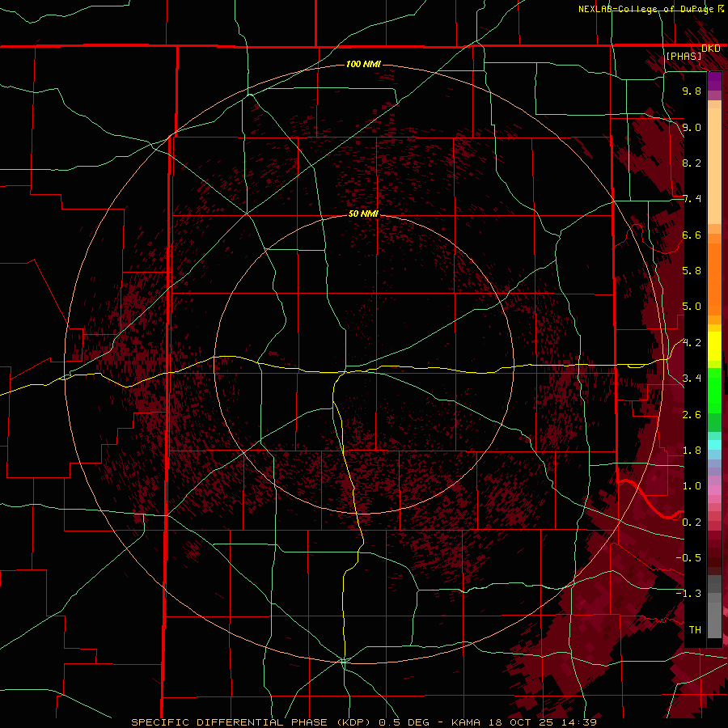Click the 6.6 legend value
Image resolution: width=728 pixels, height=728 pixels.
point(692,235)
